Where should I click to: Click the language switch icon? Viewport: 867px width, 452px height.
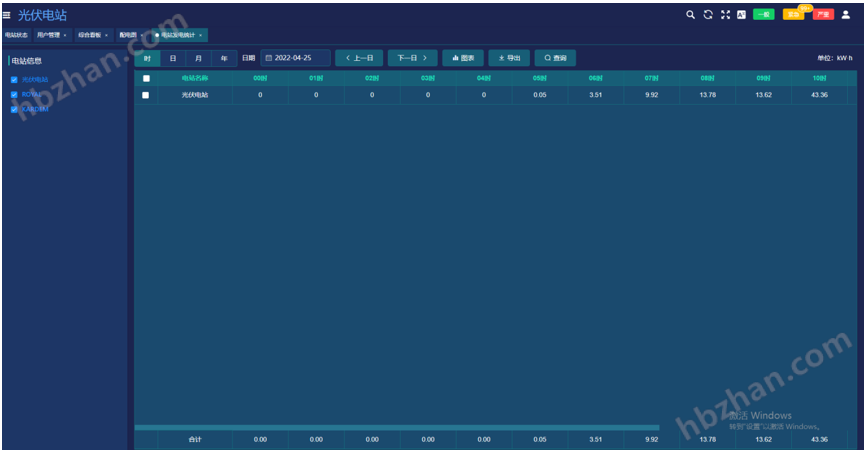coord(741,15)
